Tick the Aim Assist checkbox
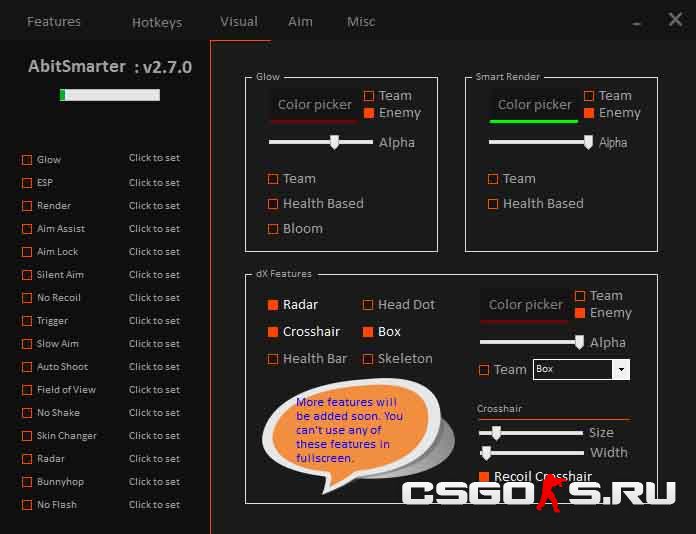The width and height of the screenshot is (696, 534). click(x=27, y=229)
